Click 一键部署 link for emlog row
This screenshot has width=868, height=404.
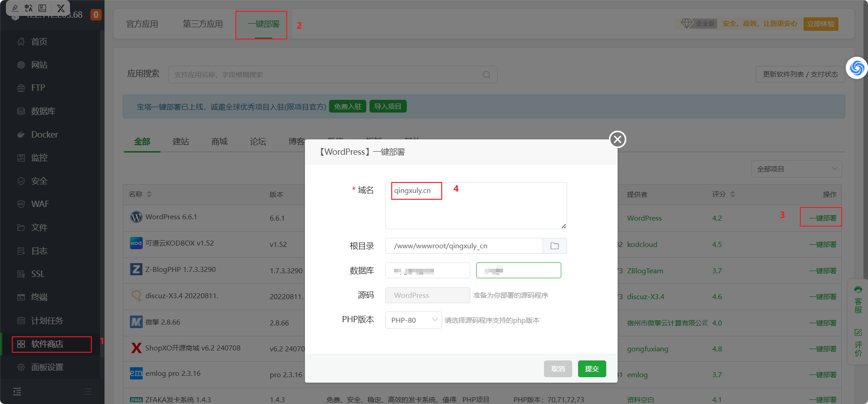click(823, 375)
